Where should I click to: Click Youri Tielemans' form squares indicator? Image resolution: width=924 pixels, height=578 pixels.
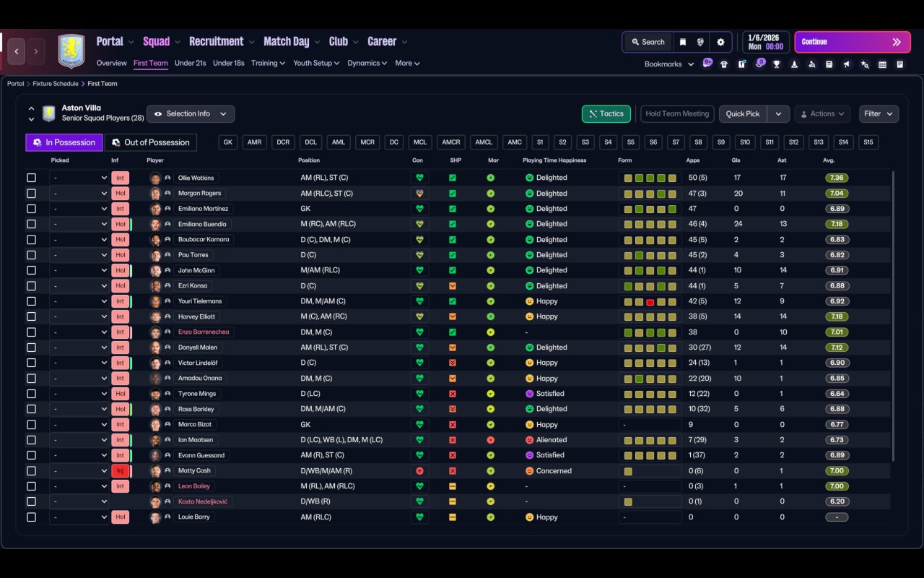tap(650, 301)
